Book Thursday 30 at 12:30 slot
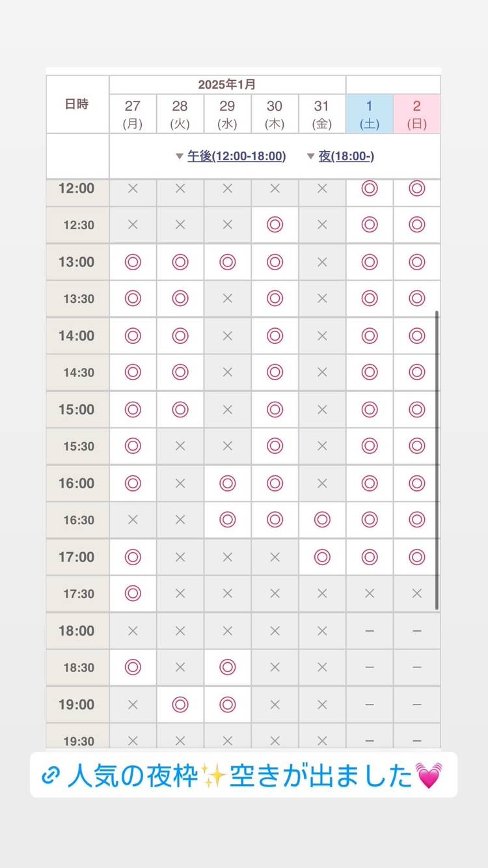The image size is (488, 868). (275, 225)
